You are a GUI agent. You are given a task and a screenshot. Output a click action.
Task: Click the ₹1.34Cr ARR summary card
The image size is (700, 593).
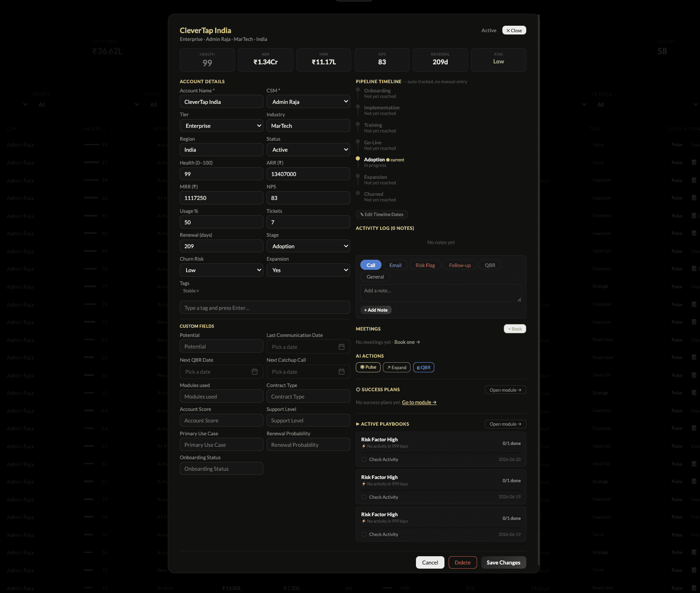click(x=266, y=60)
